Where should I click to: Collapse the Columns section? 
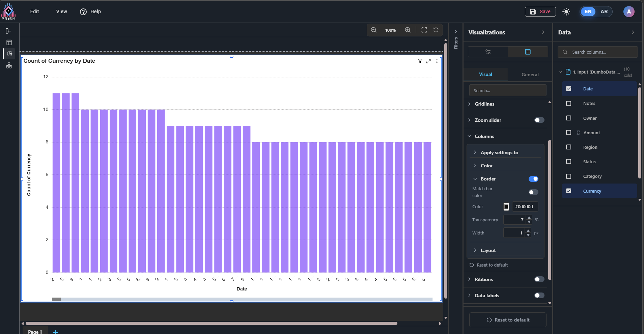pyautogui.click(x=484, y=136)
